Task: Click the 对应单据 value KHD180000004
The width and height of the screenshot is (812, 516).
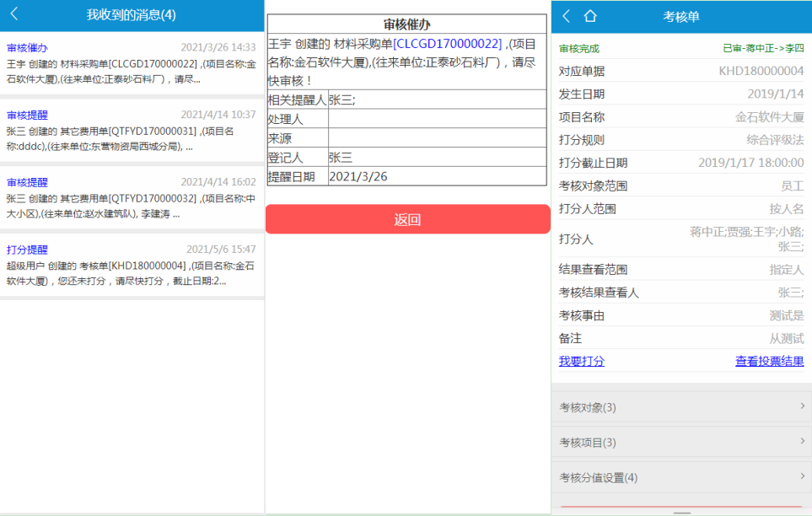Action: click(x=761, y=71)
